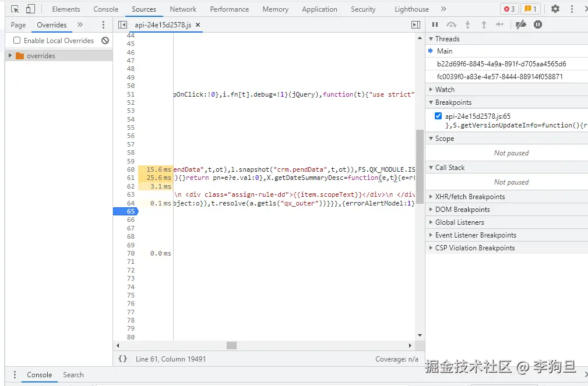Open the Application tab

[x=319, y=9]
